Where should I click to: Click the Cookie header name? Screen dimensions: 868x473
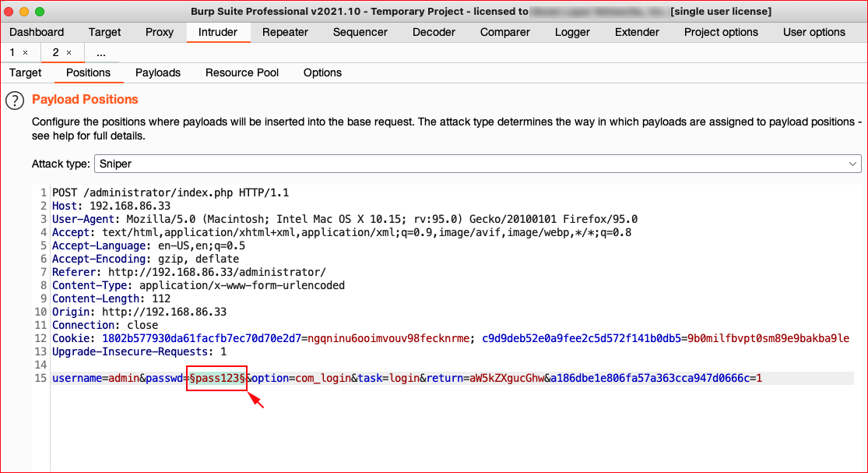click(x=72, y=339)
